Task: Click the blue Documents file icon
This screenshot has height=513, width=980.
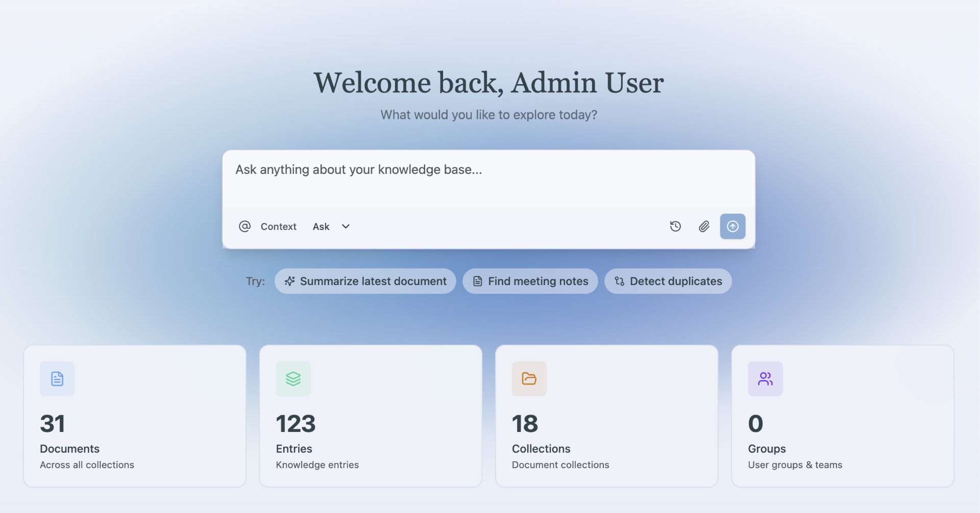Action: click(x=57, y=379)
